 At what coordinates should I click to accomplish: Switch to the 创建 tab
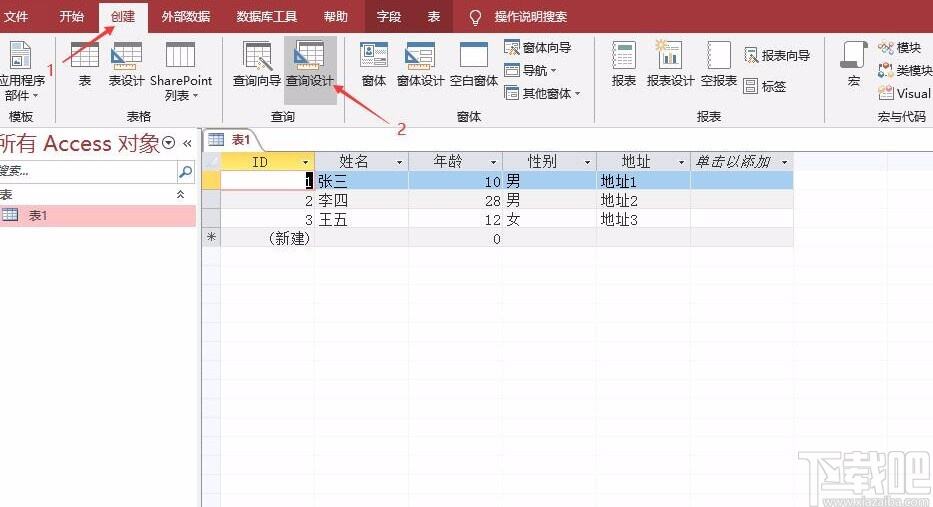123,17
